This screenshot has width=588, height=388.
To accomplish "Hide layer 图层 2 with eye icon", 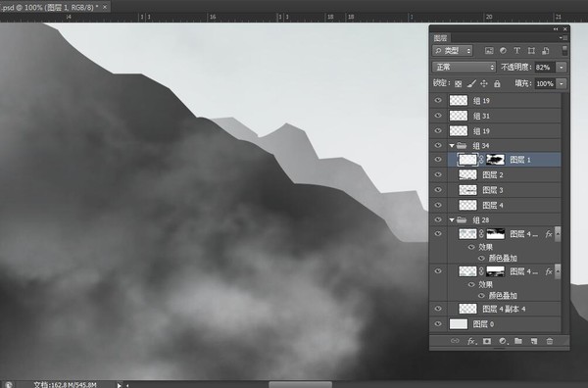I will pyautogui.click(x=438, y=174).
